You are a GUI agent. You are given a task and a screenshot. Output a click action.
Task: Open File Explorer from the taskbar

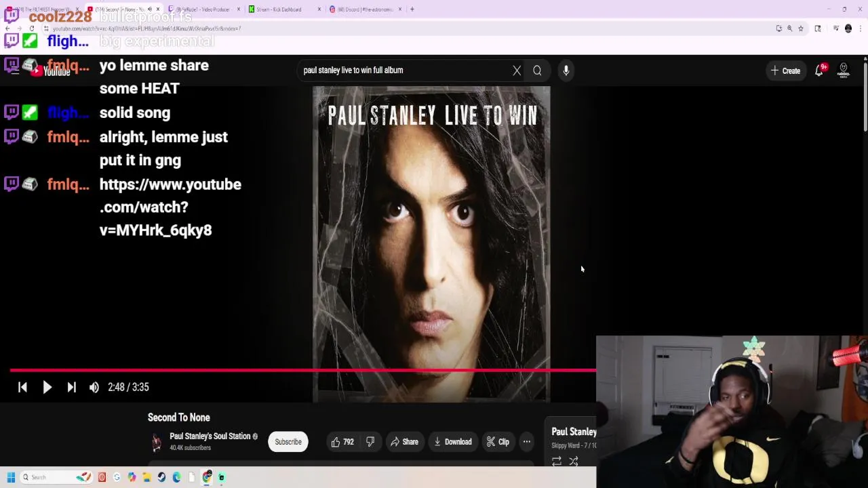(x=146, y=477)
